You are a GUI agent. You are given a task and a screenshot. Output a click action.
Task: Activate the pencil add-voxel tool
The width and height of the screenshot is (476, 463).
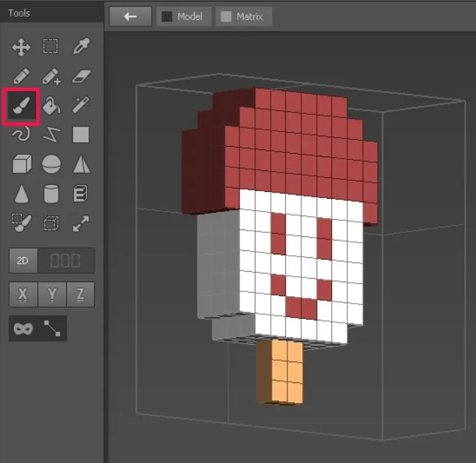click(51, 76)
